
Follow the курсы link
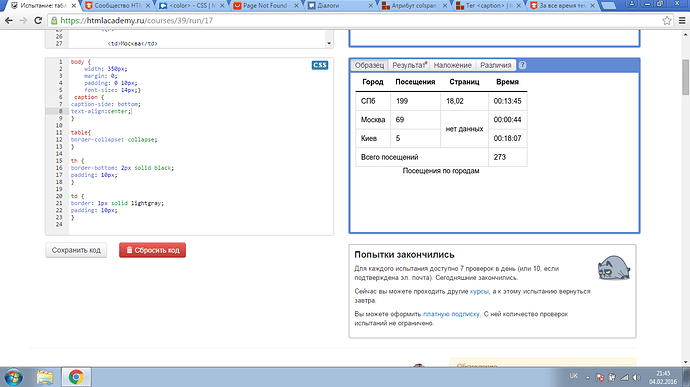tap(479, 291)
